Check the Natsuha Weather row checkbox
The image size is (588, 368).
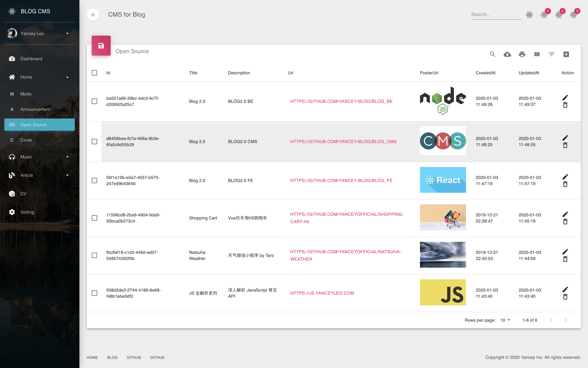click(x=94, y=255)
